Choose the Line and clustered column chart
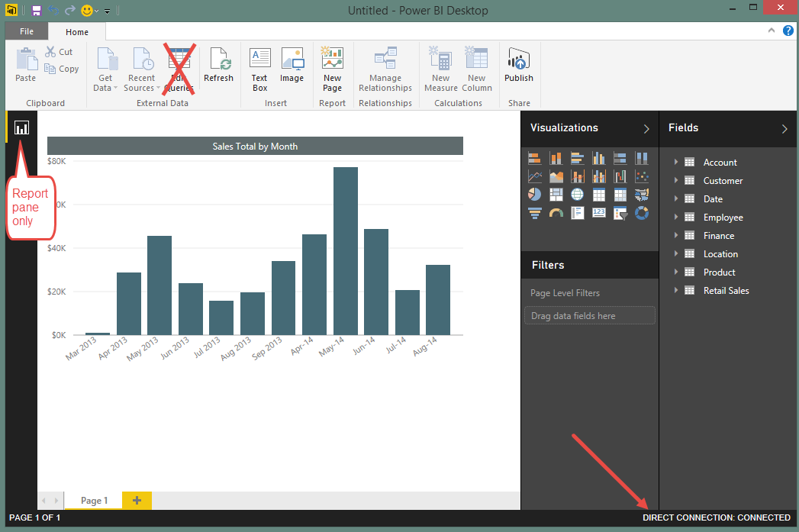799x532 pixels. (599, 177)
